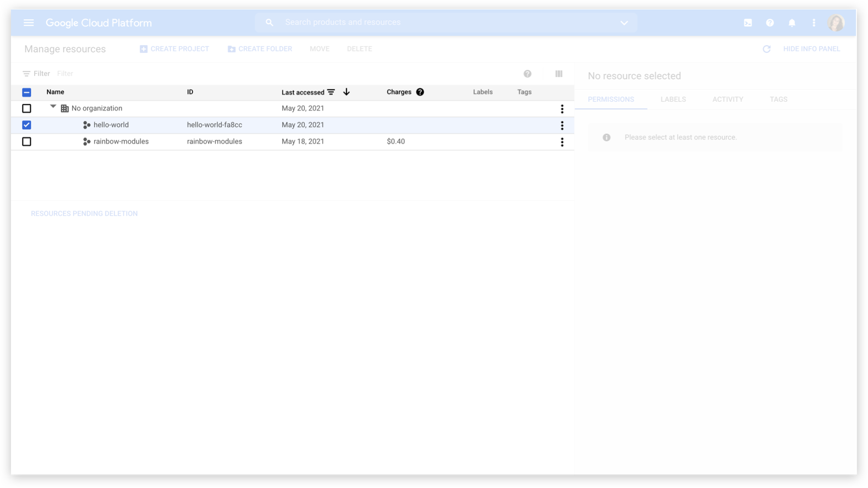Click the $0.40 charges value
868x488 pixels.
pos(396,141)
